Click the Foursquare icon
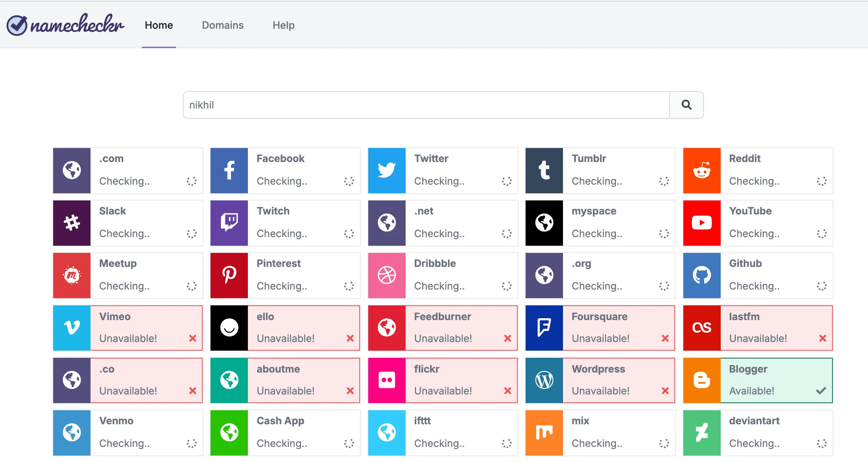The width and height of the screenshot is (868, 462). click(x=544, y=328)
